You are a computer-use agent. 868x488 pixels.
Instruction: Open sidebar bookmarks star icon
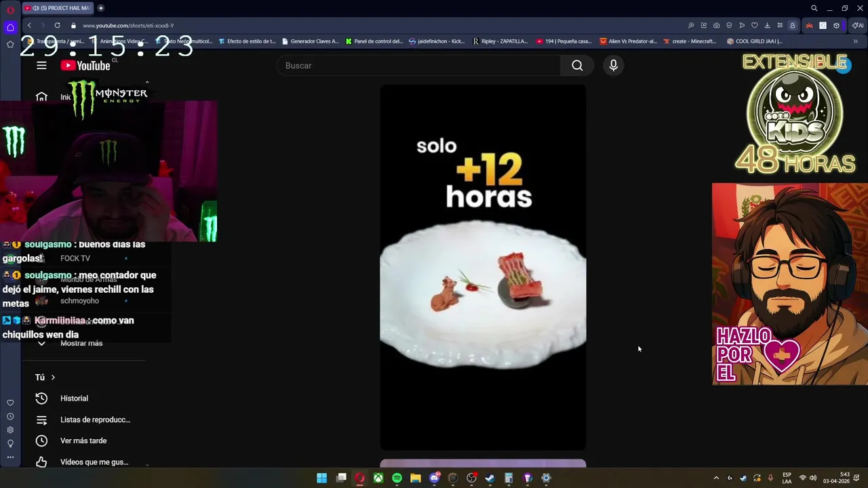click(x=10, y=44)
